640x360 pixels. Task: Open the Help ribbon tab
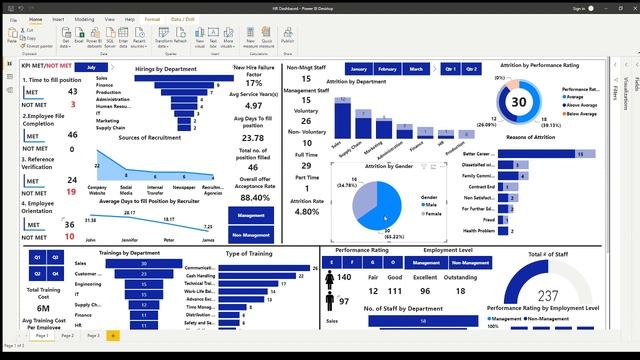point(130,20)
